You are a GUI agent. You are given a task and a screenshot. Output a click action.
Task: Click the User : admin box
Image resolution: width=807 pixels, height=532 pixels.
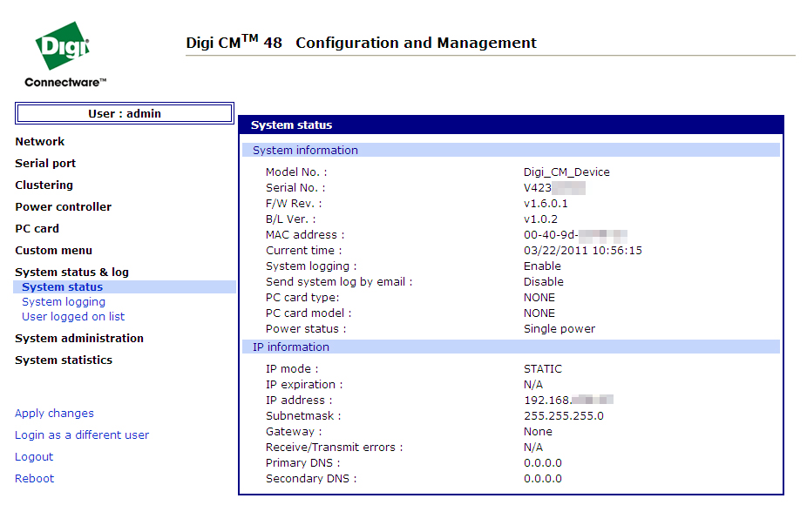click(125, 113)
